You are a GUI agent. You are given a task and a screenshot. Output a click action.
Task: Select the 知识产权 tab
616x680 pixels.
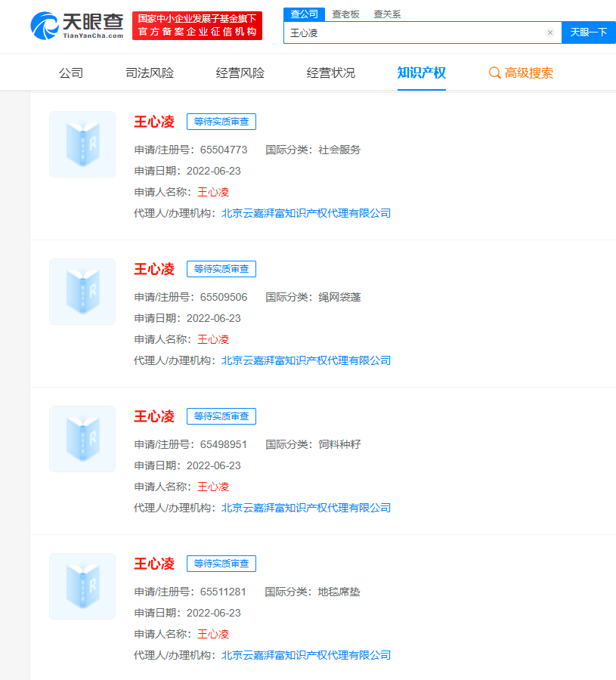(x=422, y=73)
